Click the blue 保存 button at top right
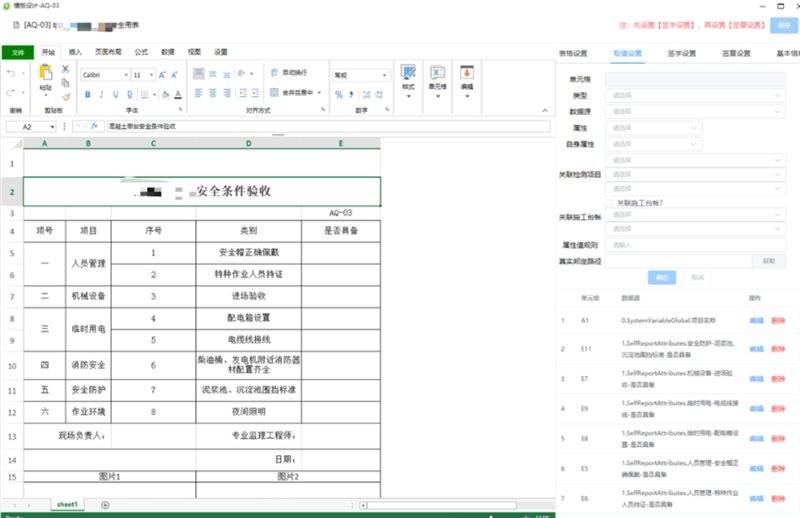The width and height of the screenshot is (800, 518). (784, 25)
